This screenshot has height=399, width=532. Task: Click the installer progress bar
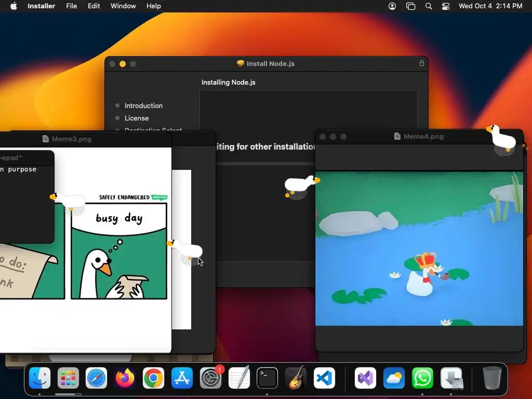[x=265, y=164]
